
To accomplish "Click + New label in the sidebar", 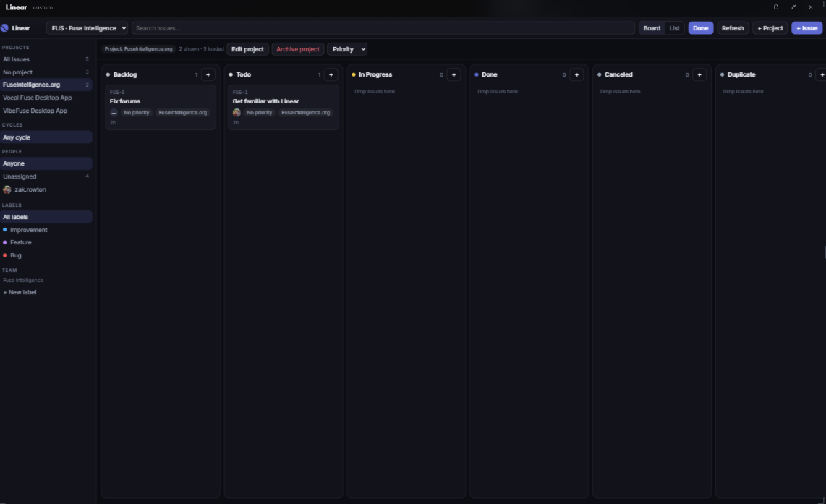I will (20, 292).
